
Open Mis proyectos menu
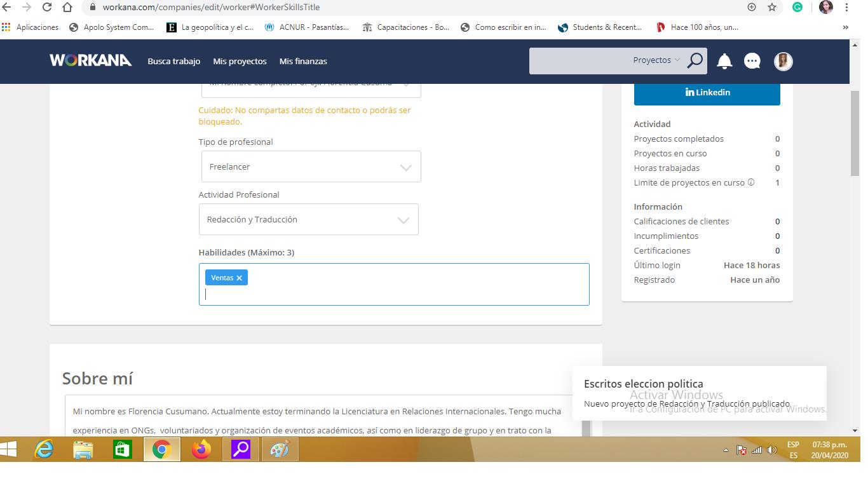(240, 61)
